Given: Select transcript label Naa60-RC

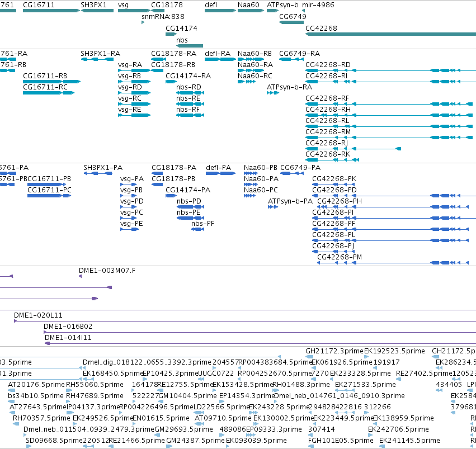Looking at the screenshot, I should (255, 76).
